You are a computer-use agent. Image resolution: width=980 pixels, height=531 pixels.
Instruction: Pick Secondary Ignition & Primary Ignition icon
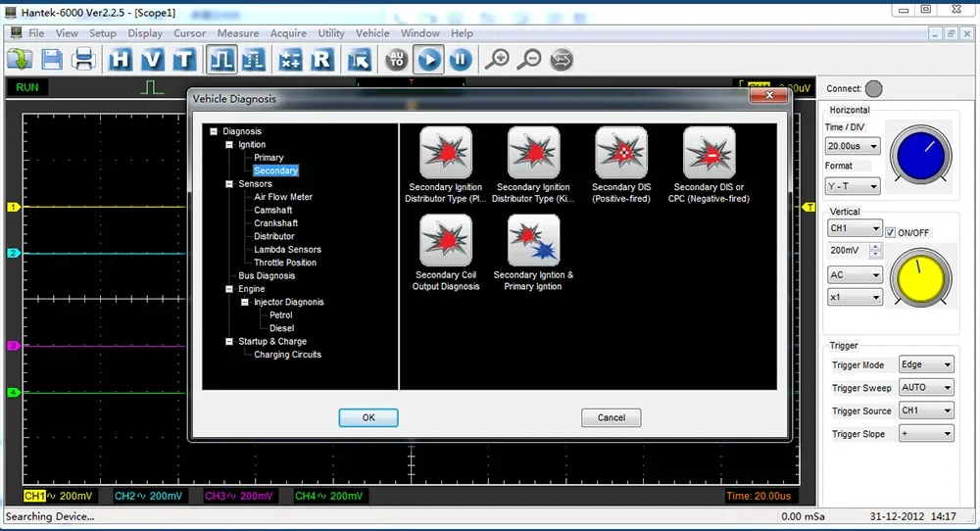[x=533, y=241]
